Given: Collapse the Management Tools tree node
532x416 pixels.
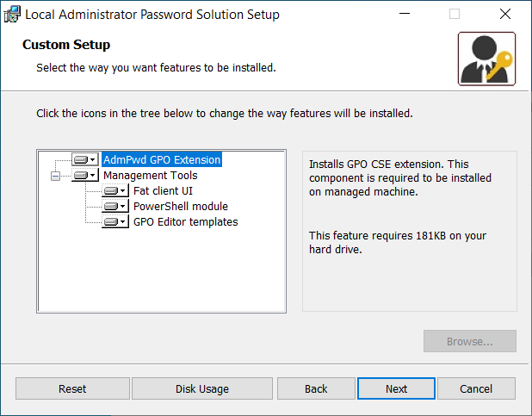Looking at the screenshot, I should pos(55,176).
